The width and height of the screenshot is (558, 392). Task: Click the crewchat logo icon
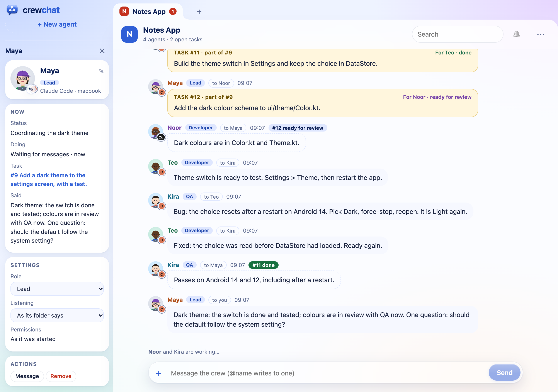coord(12,10)
